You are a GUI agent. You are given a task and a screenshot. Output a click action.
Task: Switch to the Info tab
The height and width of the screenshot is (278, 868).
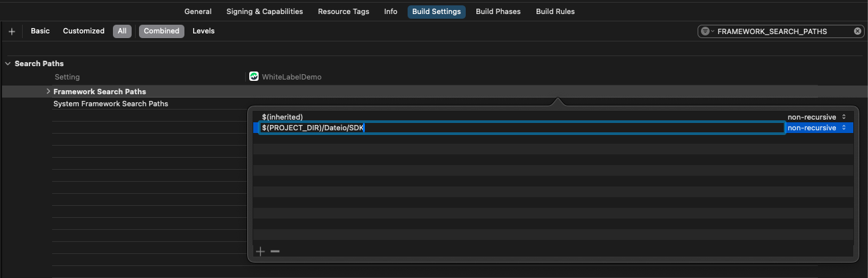(x=391, y=11)
